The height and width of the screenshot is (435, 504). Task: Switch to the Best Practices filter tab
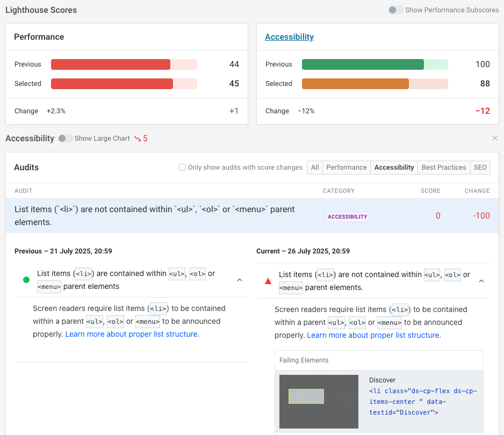point(444,167)
